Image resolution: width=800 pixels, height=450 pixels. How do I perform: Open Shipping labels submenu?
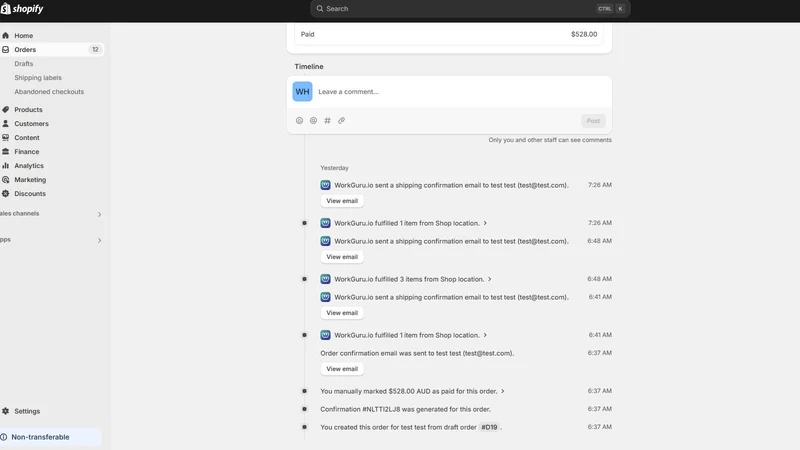coord(38,78)
